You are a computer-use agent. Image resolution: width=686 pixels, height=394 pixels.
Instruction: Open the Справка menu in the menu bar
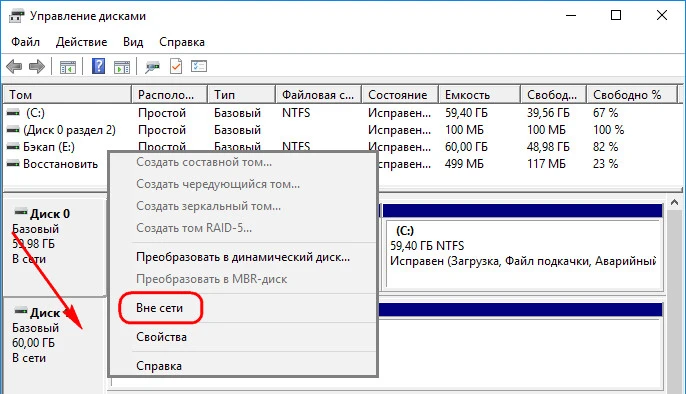click(182, 42)
